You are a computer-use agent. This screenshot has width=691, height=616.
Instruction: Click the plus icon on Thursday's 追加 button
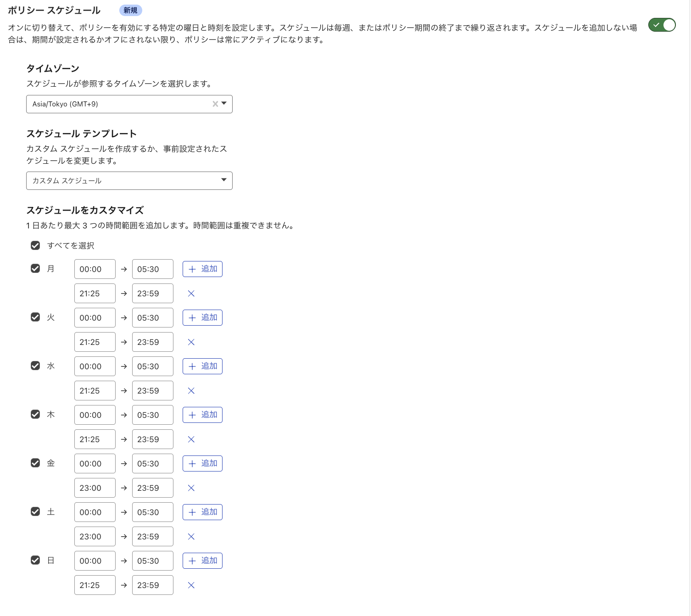point(192,415)
